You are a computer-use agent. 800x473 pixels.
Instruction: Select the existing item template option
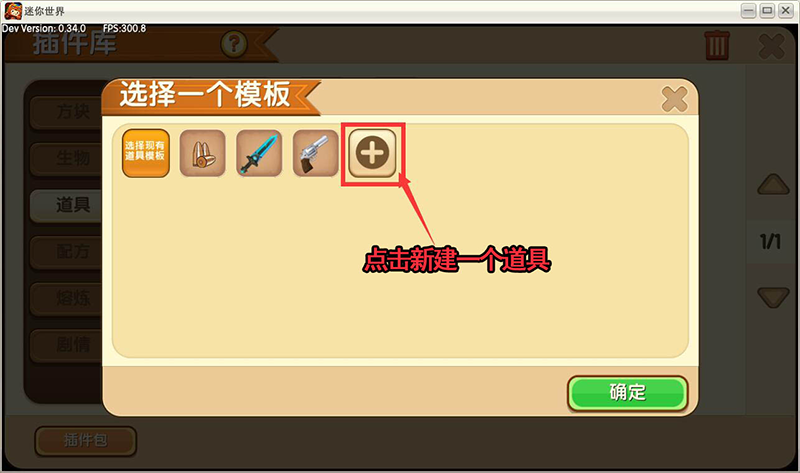coord(146,153)
